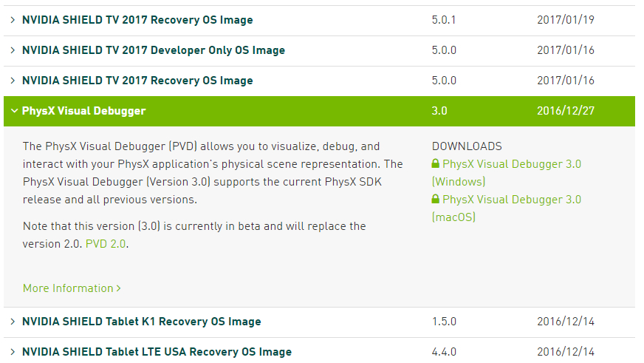The height and width of the screenshot is (363, 644).
Task: Click the NVIDIA SHIELD Tablet K1 Recovery OS Image title
Action: [141, 322]
